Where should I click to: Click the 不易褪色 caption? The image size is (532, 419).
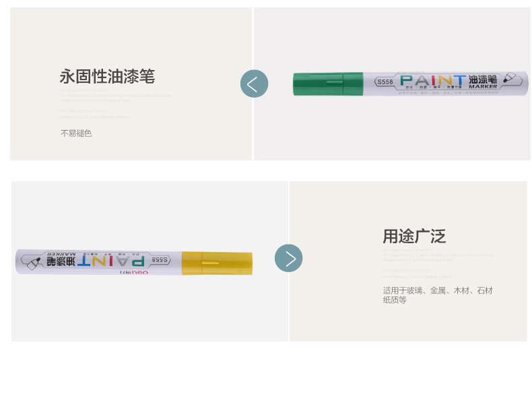76,133
